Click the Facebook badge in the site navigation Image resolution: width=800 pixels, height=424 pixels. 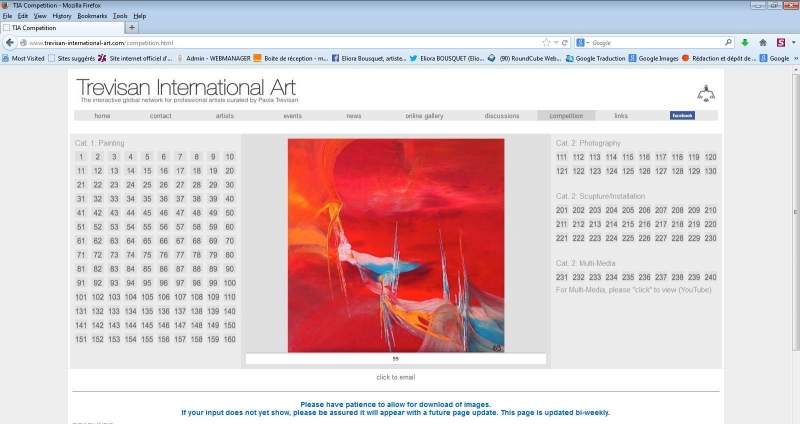[682, 116]
